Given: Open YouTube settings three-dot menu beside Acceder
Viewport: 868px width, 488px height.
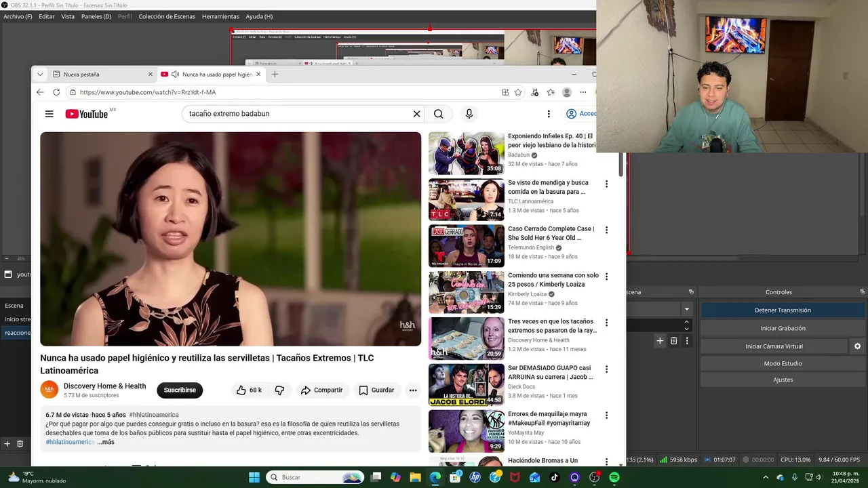Looking at the screenshot, I should point(549,114).
